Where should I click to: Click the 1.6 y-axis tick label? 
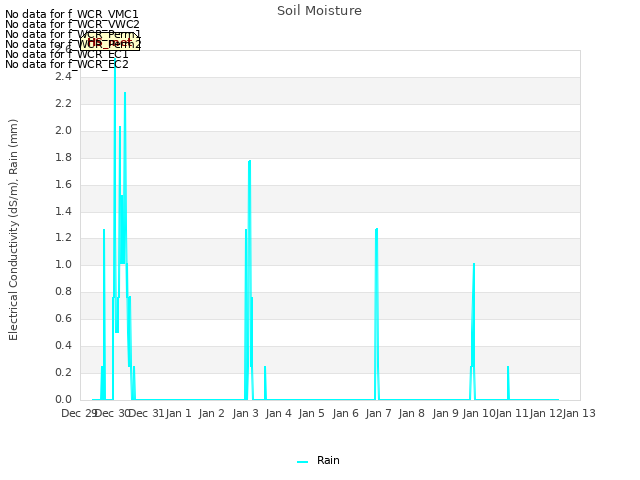(63, 184)
